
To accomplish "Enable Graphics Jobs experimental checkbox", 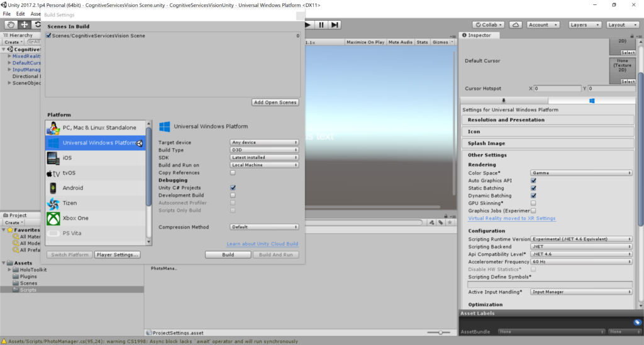I will point(533,211).
